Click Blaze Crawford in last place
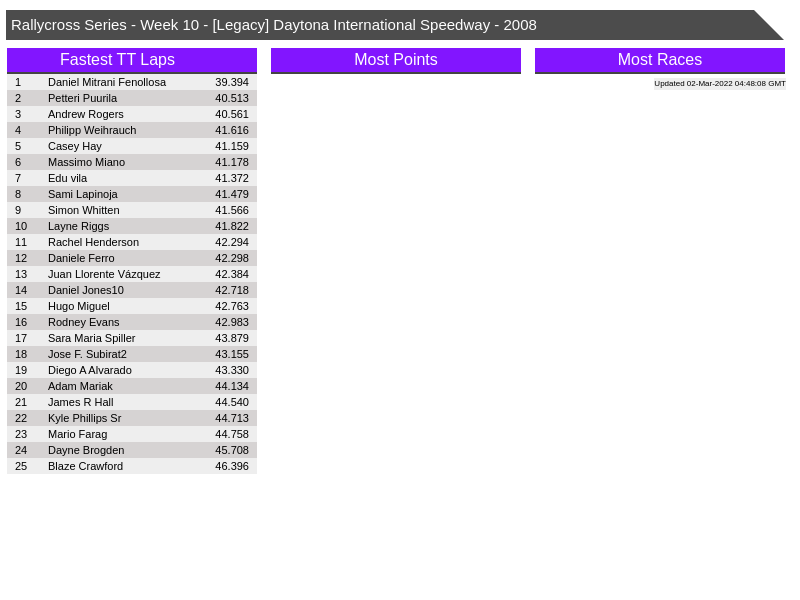Viewport: 800px width, 600px height. pos(85,466)
